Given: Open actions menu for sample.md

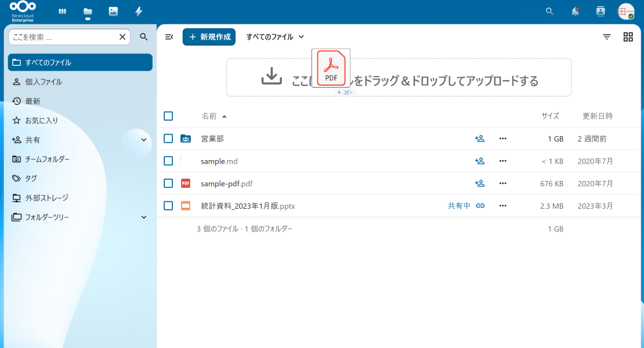Looking at the screenshot, I should click(x=502, y=161).
